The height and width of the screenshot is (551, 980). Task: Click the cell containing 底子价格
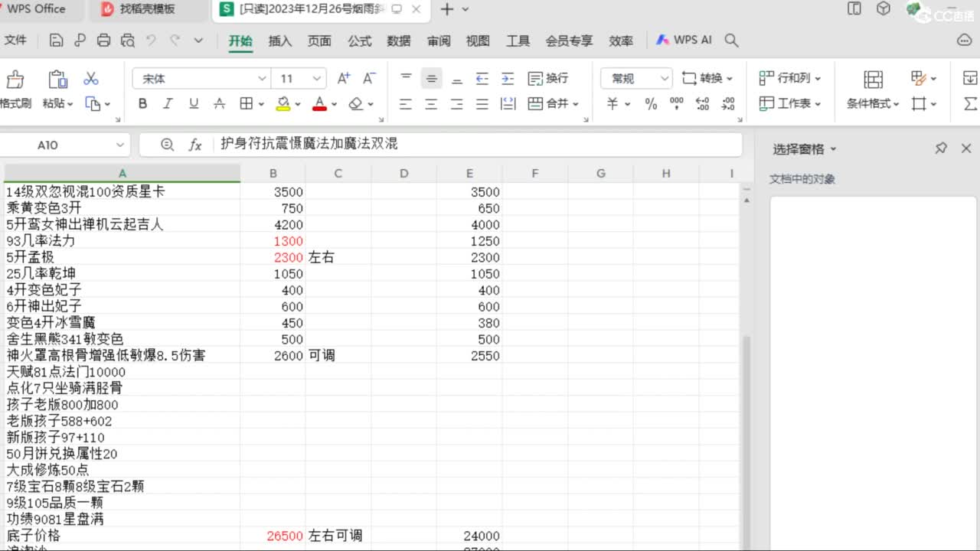point(122,536)
